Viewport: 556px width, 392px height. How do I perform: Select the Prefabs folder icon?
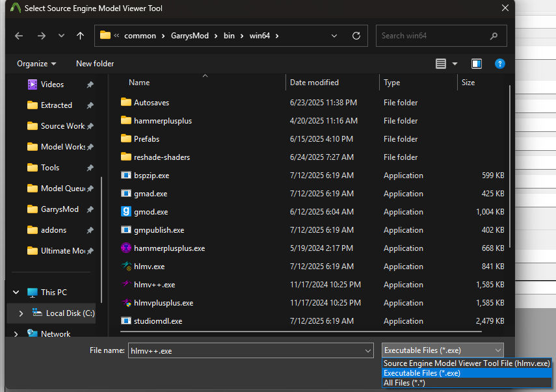tap(126, 138)
